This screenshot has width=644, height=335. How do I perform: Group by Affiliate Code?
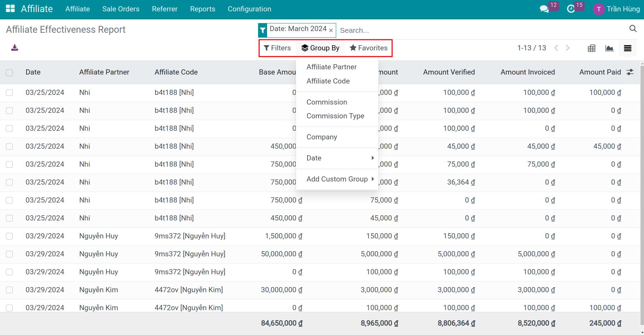click(337, 81)
